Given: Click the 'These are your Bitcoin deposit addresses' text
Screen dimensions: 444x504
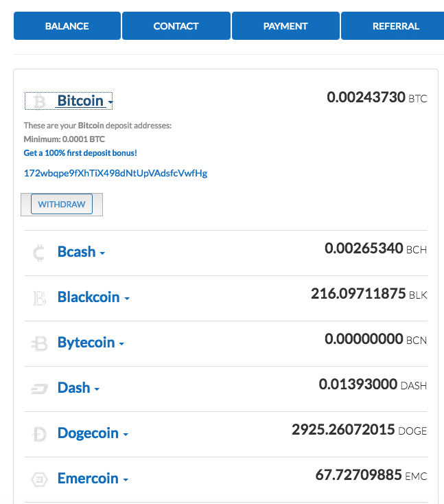Looking at the screenshot, I should (x=97, y=126).
